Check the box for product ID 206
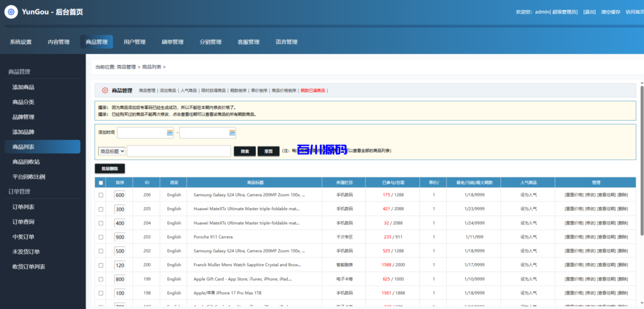 pyautogui.click(x=101, y=195)
